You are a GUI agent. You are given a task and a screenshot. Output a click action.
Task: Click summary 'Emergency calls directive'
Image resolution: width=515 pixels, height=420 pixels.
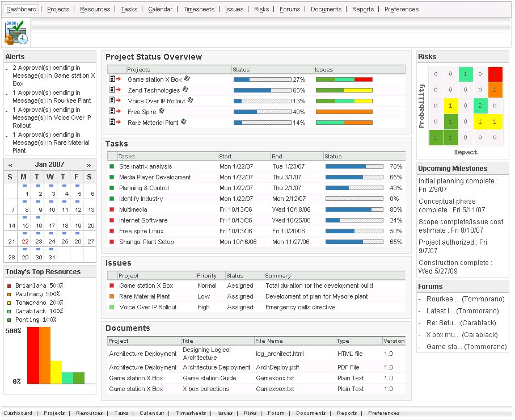[300, 307]
